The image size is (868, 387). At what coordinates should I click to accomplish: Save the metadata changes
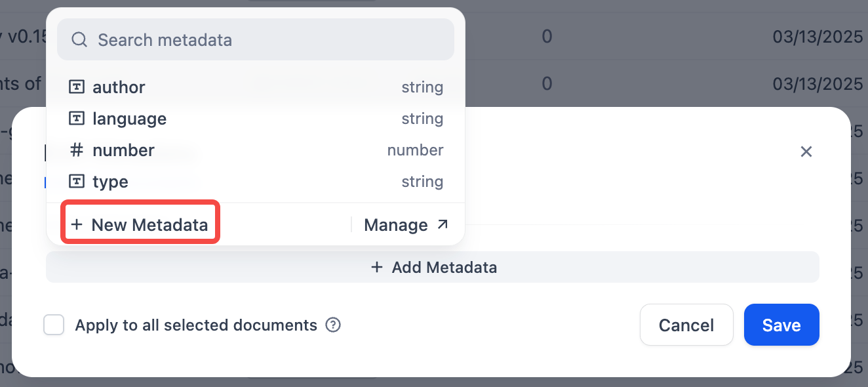pyautogui.click(x=781, y=325)
